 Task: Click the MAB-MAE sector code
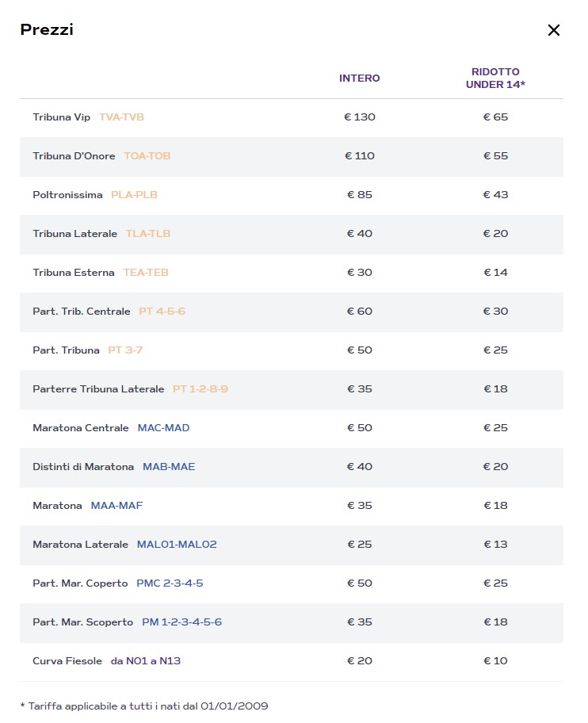(169, 467)
